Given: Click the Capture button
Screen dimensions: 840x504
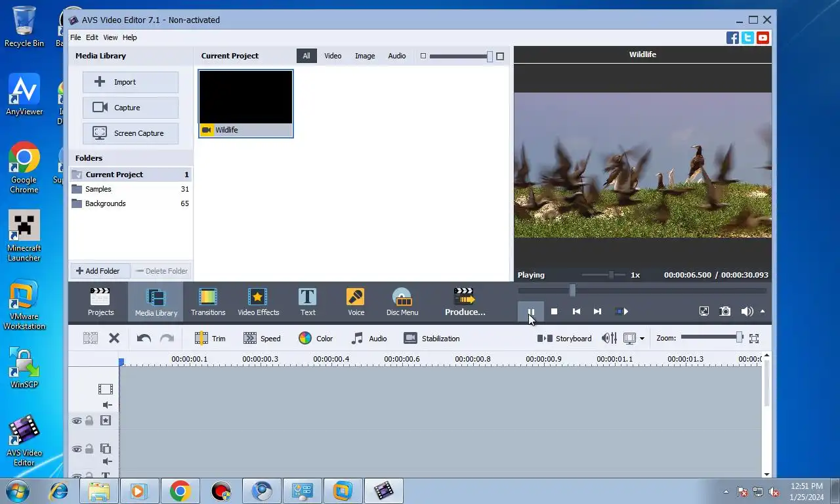Looking at the screenshot, I should (x=131, y=108).
